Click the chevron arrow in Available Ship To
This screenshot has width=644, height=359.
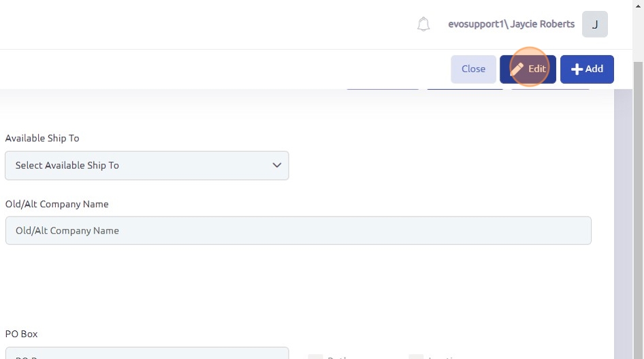pyautogui.click(x=276, y=166)
